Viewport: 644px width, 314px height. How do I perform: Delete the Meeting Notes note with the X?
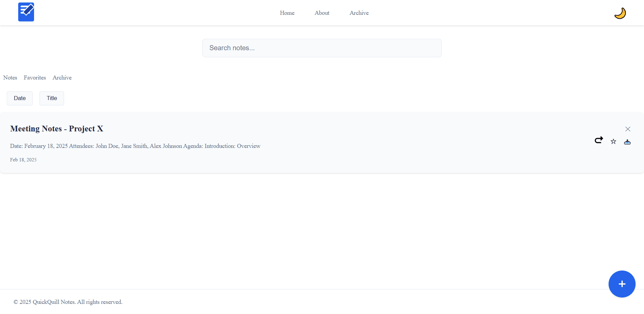pyautogui.click(x=627, y=129)
